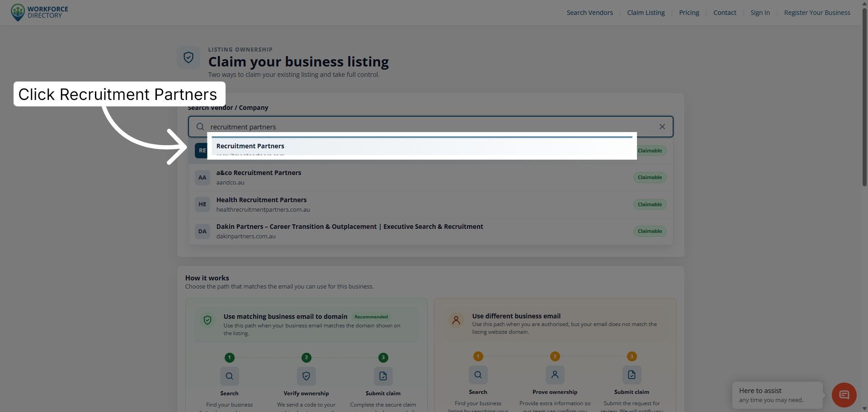Screen dimensions: 868x412
Task: Focus the vendor search input field
Action: coord(430,127)
